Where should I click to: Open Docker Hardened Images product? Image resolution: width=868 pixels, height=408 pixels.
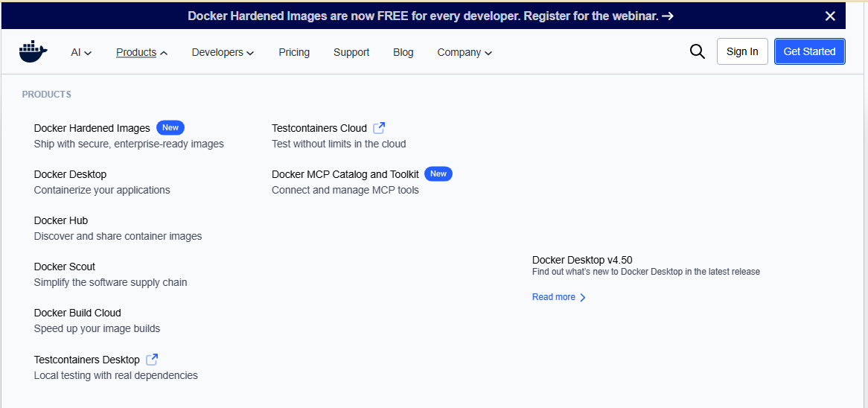click(92, 128)
